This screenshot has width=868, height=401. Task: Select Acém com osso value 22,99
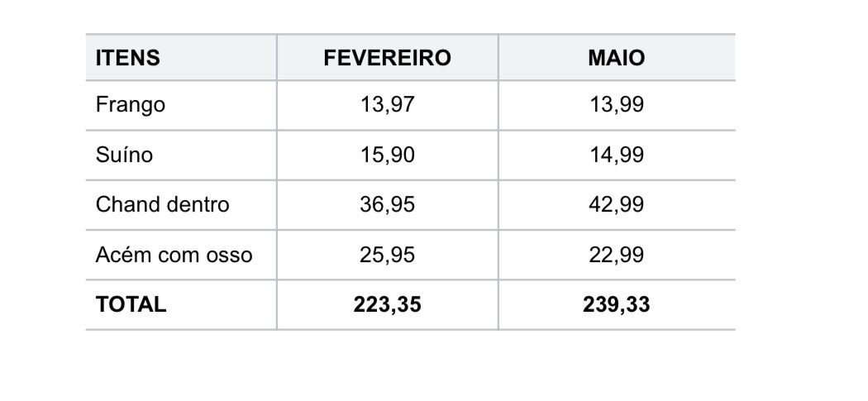(x=617, y=255)
